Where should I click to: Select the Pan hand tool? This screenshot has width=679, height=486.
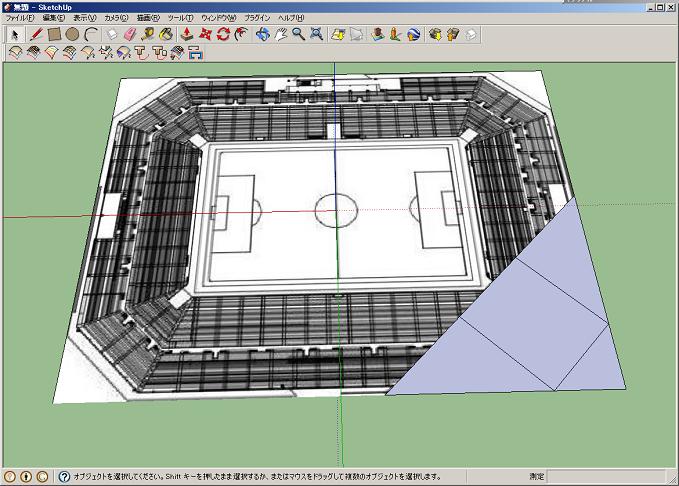click(x=281, y=34)
